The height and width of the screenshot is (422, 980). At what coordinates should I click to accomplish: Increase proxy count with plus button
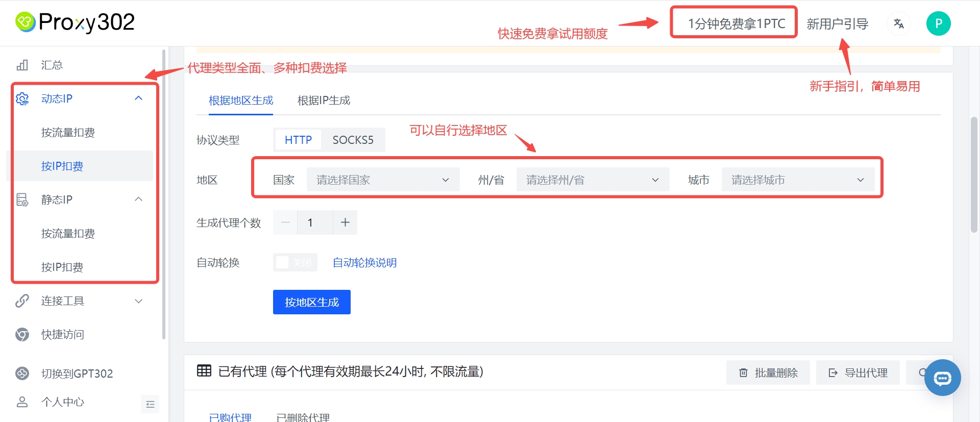(x=345, y=222)
